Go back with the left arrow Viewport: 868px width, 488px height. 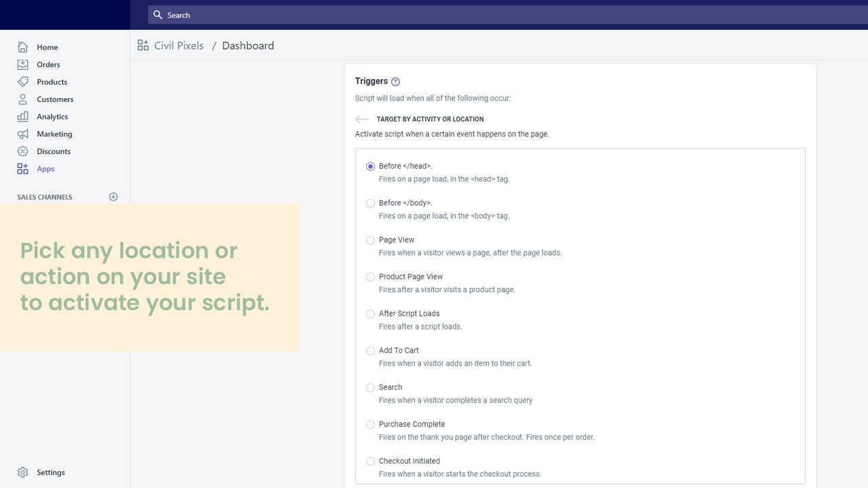(362, 119)
